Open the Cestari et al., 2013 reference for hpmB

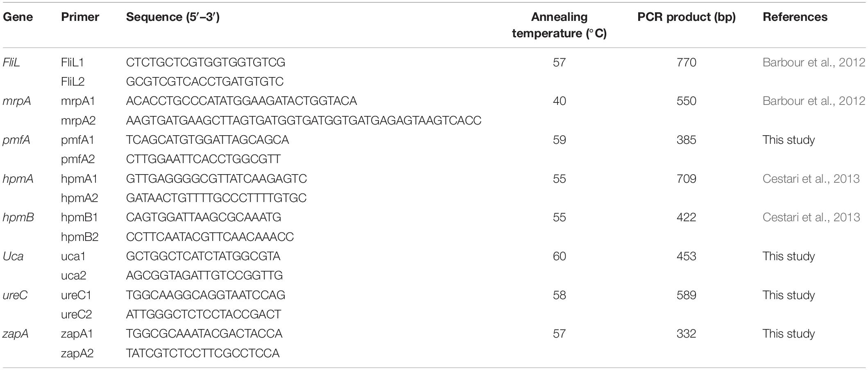click(x=811, y=217)
